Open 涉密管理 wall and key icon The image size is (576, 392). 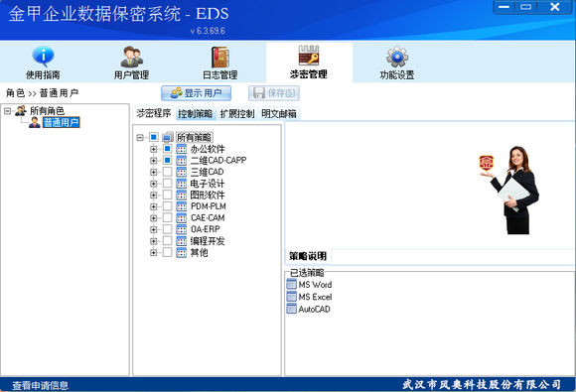309,56
